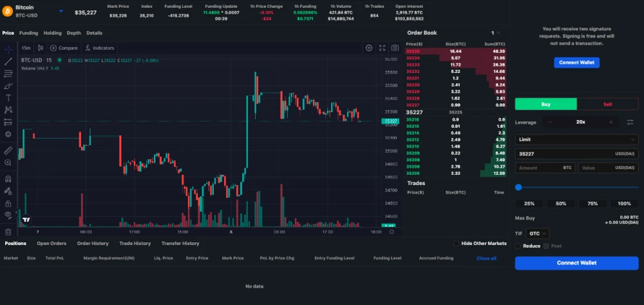The height and width of the screenshot is (305, 644).
Task: Toggle stay in drawing mode
Action: [x=8, y=191]
